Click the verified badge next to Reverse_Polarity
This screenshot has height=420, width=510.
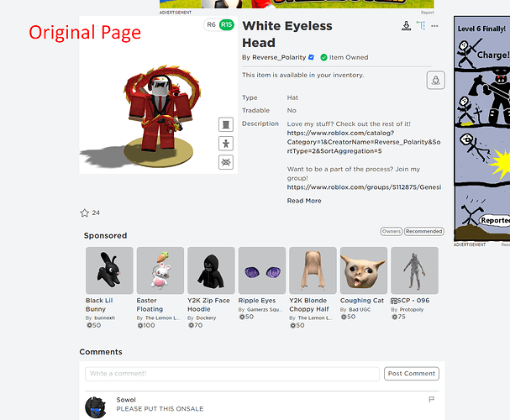tap(311, 57)
